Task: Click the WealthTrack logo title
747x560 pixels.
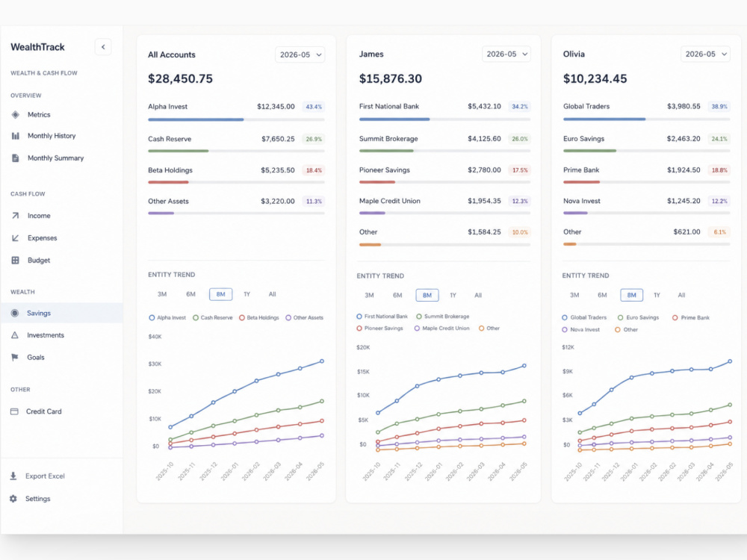Action: point(37,47)
